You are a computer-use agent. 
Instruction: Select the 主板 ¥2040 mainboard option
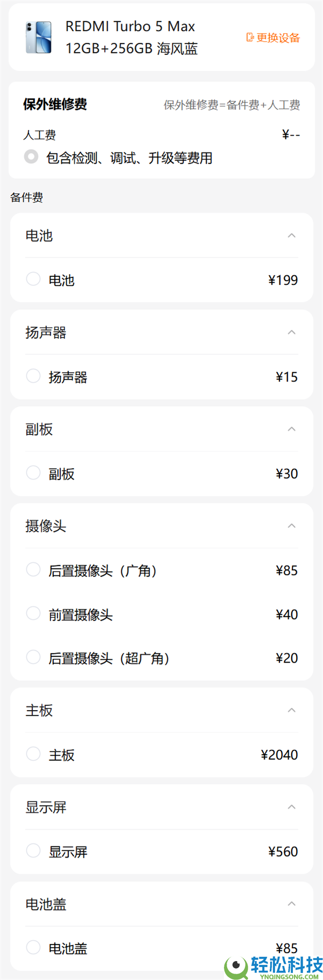pyautogui.click(x=33, y=753)
